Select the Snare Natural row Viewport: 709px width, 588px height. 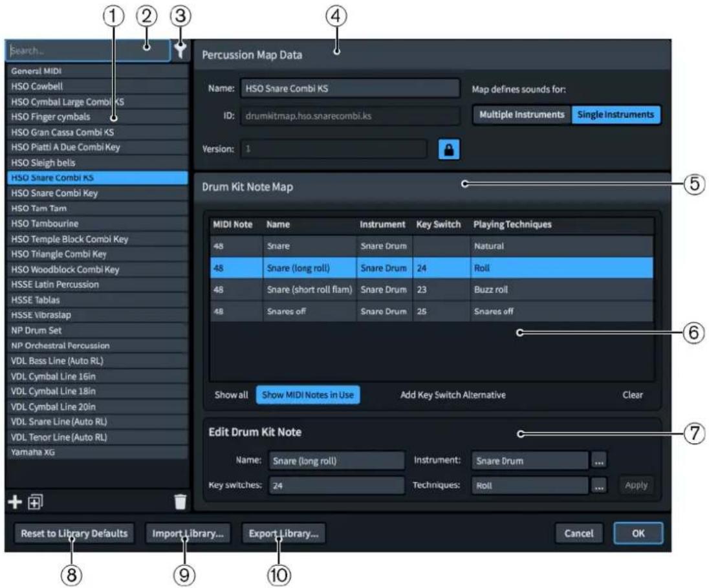click(x=431, y=246)
